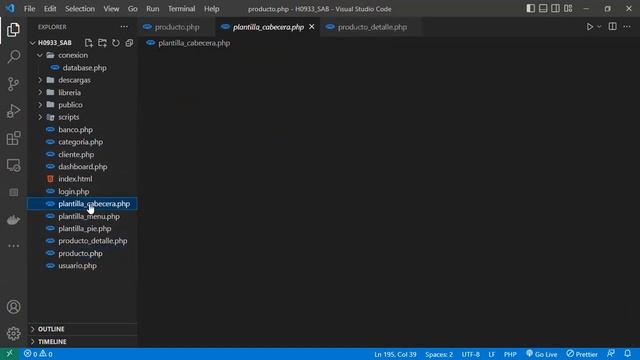
Task: Open the Explorer view in activity bar
Action: (13, 30)
